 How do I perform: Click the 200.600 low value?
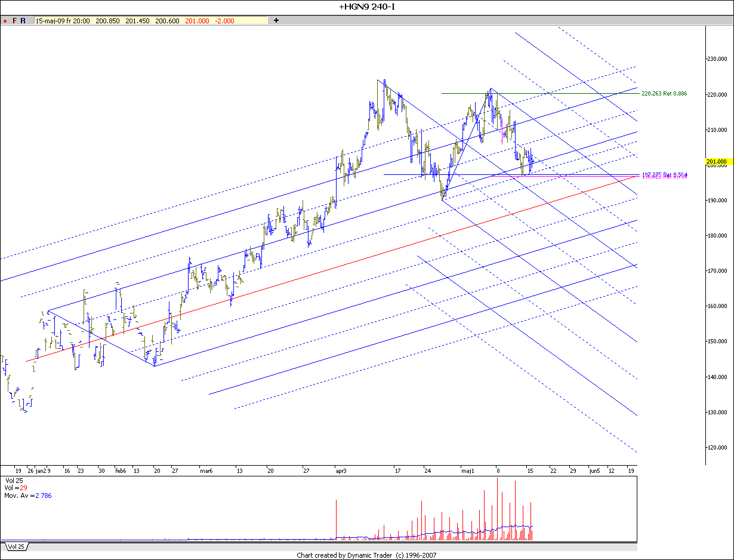pyautogui.click(x=167, y=21)
